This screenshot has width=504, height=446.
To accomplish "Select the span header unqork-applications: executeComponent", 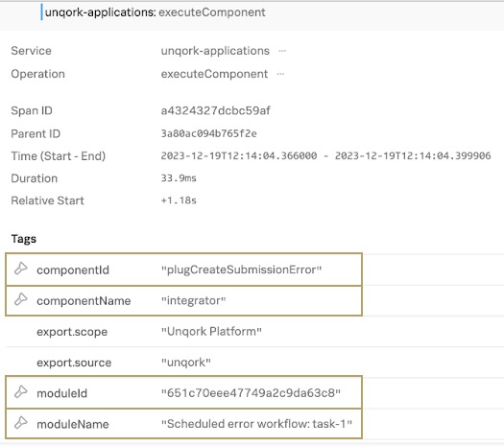I will pyautogui.click(x=156, y=12).
